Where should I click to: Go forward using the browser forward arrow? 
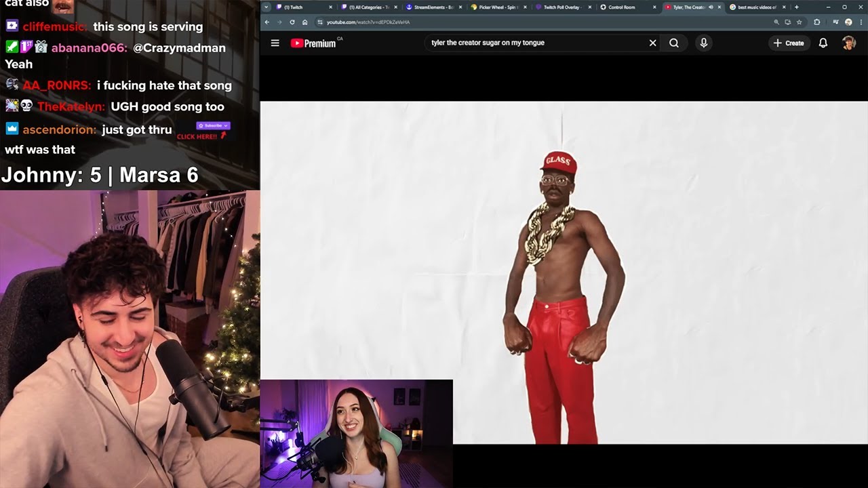(279, 22)
